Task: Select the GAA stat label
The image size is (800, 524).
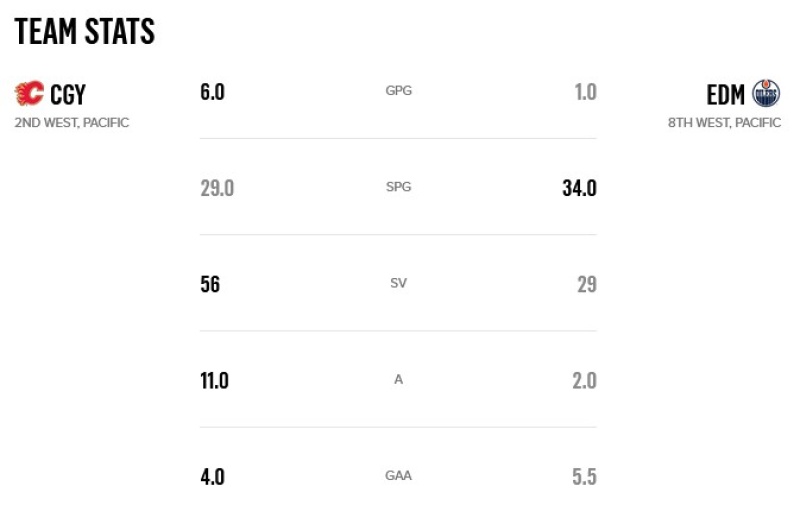Action: coord(398,476)
